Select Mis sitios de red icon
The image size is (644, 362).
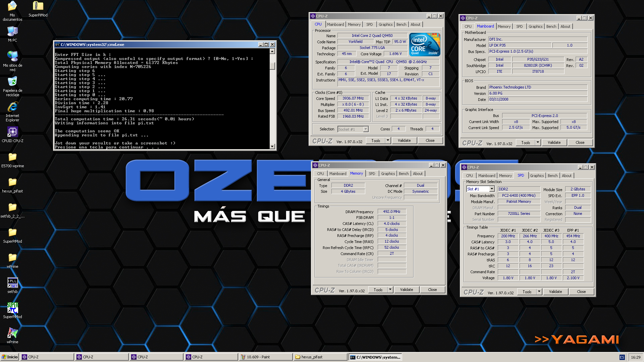12,61
